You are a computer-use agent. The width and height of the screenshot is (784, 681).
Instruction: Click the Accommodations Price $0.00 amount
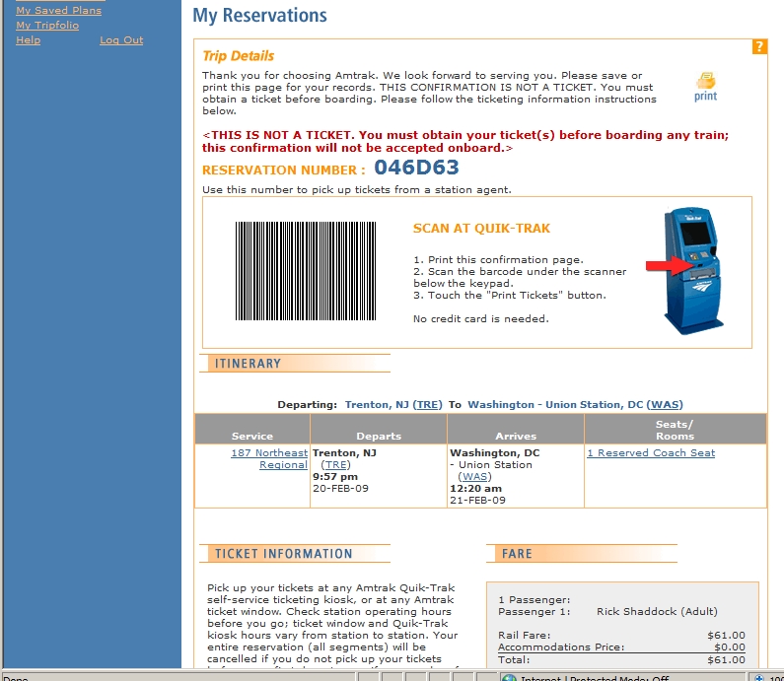coord(730,647)
